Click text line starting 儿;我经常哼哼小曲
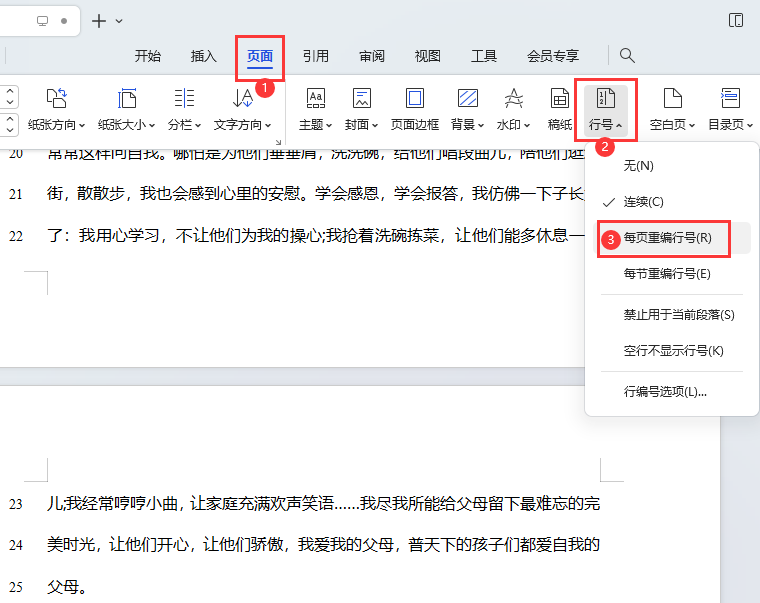760x603 pixels. tap(323, 504)
